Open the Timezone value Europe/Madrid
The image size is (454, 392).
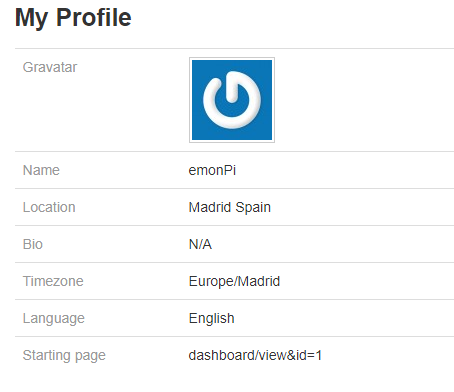234,281
